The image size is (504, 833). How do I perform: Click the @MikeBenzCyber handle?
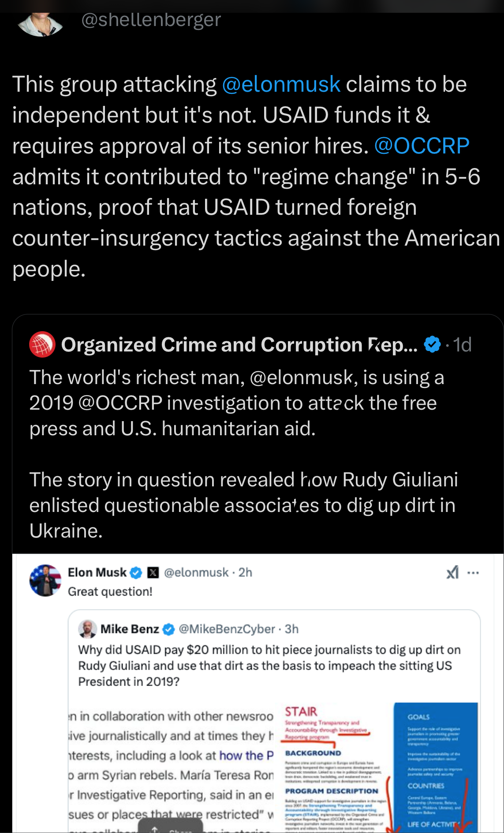tap(227, 629)
